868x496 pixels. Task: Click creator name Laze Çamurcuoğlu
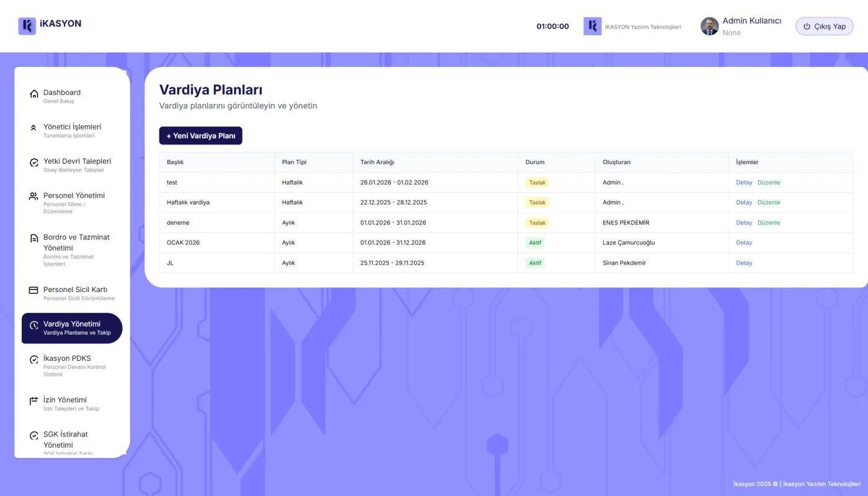(x=629, y=242)
